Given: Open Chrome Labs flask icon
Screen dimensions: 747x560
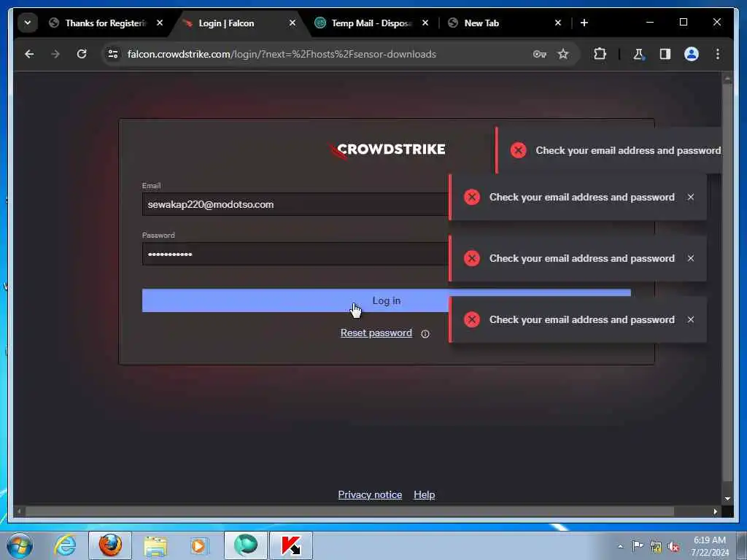Looking at the screenshot, I should [638, 54].
